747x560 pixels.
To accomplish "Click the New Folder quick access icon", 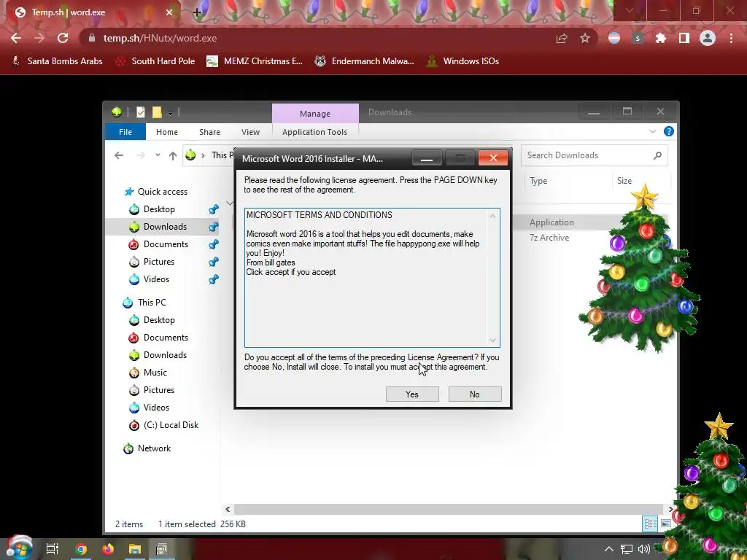I will pos(157,112).
